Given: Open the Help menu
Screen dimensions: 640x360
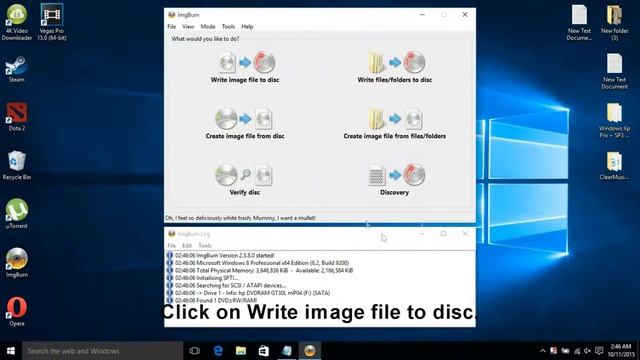Looking at the screenshot, I should 247,27.
